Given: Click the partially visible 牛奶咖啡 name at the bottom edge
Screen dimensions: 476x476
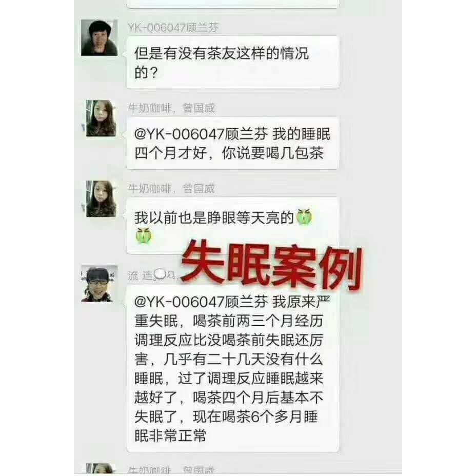Looking at the screenshot, I should point(171,470).
